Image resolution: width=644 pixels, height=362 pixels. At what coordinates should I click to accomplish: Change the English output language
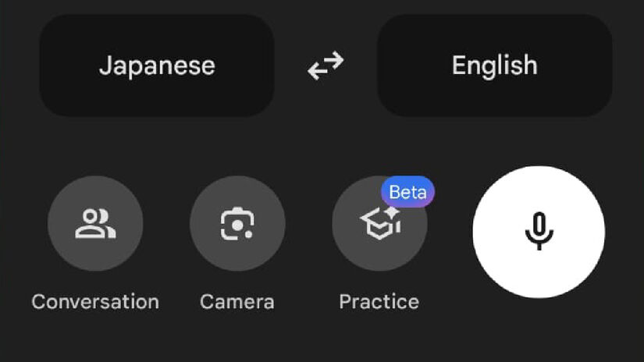[494, 66]
